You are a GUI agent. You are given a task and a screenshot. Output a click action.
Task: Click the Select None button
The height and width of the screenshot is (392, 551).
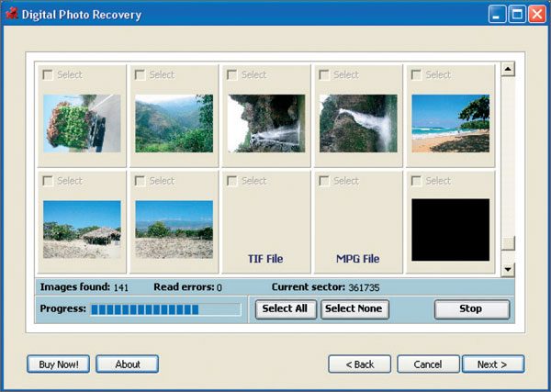click(354, 309)
